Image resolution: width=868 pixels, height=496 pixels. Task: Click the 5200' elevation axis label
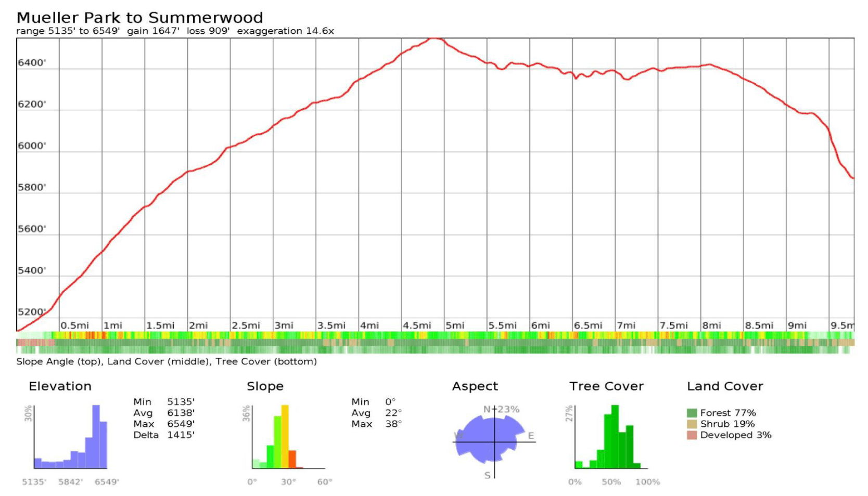[x=32, y=312]
